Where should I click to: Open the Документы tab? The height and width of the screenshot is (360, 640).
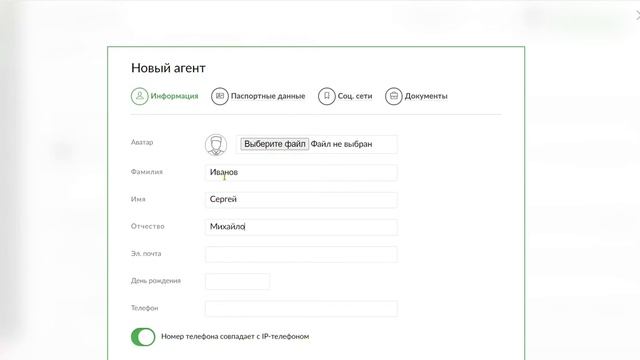(x=416, y=96)
